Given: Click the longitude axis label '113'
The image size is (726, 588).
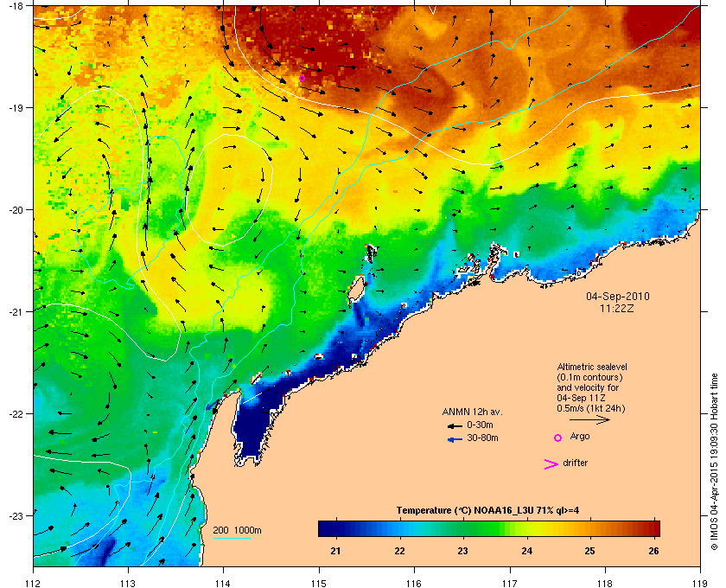Looking at the screenshot, I should (128, 584).
